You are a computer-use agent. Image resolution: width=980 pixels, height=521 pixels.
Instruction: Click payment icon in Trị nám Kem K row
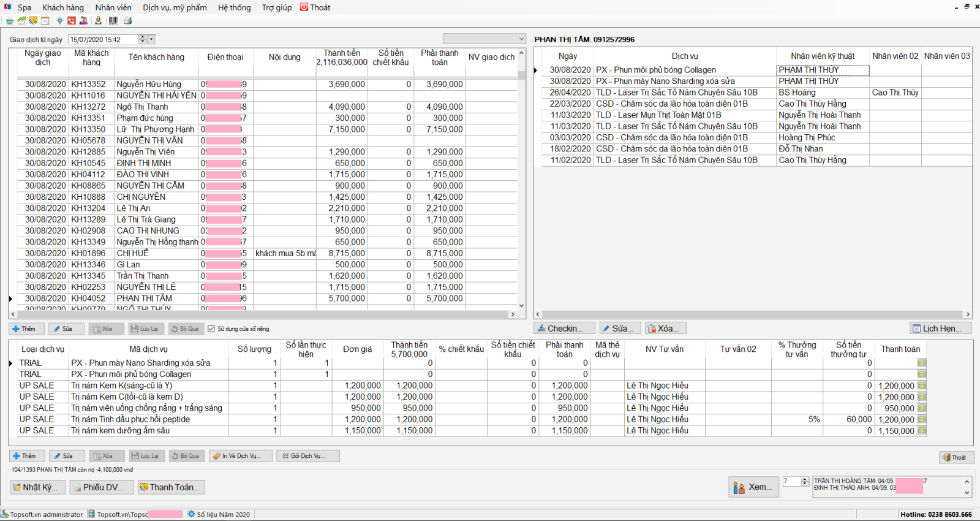(921, 386)
